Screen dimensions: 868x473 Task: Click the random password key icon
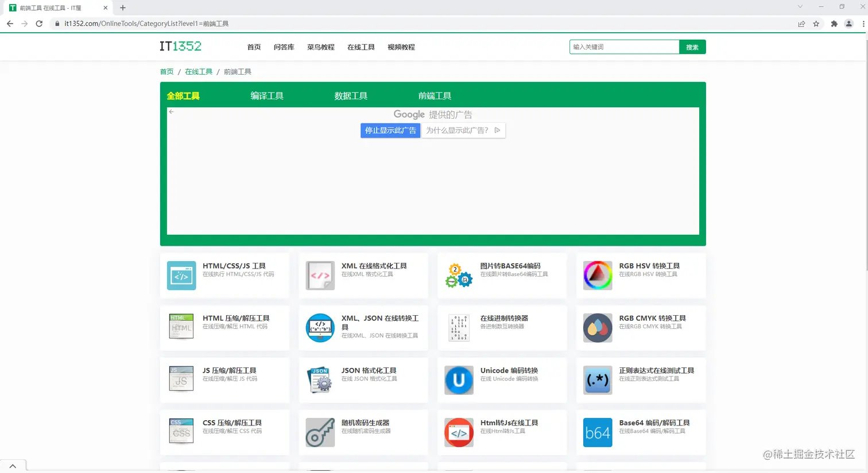tap(320, 432)
